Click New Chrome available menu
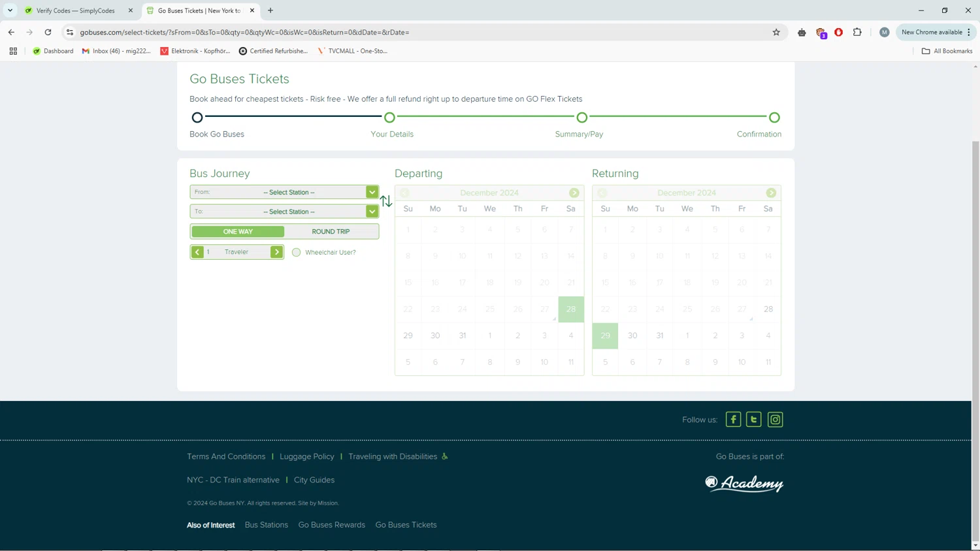The width and height of the screenshot is (980, 551). [x=936, y=32]
